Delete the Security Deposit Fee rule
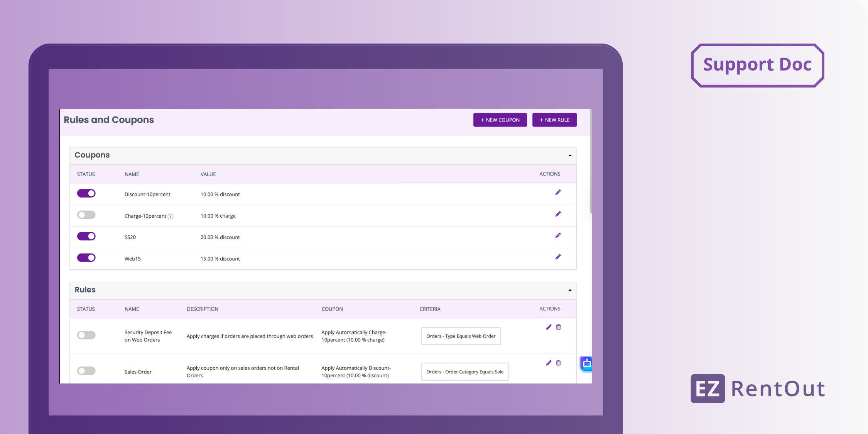 [x=558, y=327]
